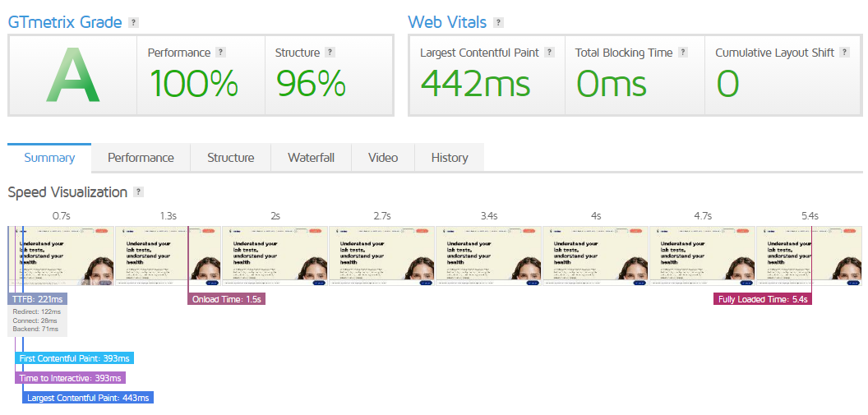Click the Redirect: 122ms detail
868x415 pixels.
(36, 311)
